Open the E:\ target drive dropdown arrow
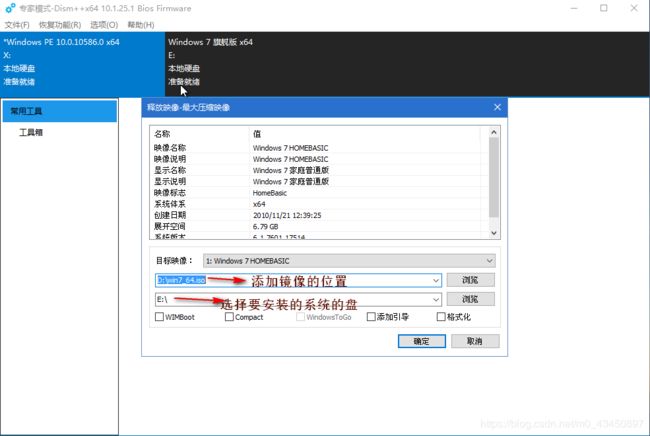 click(x=436, y=299)
